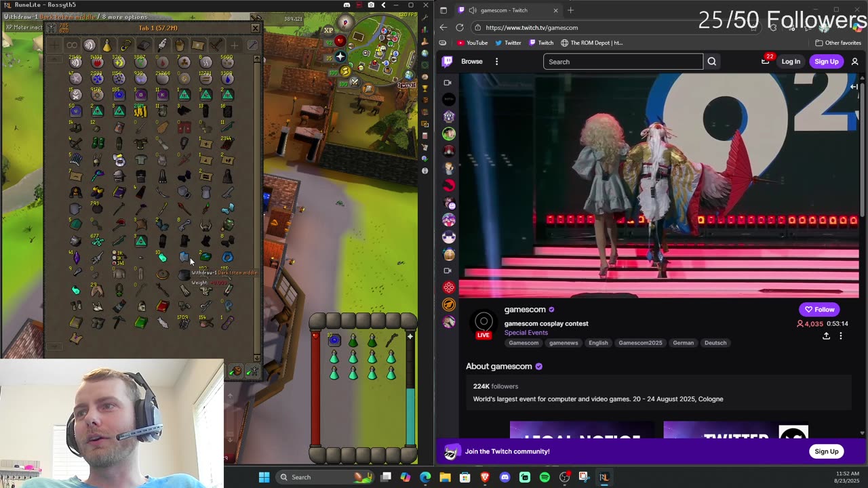The width and height of the screenshot is (868, 488).
Task: Open RuneLite loot tracker trophy icon
Action: (425, 88)
